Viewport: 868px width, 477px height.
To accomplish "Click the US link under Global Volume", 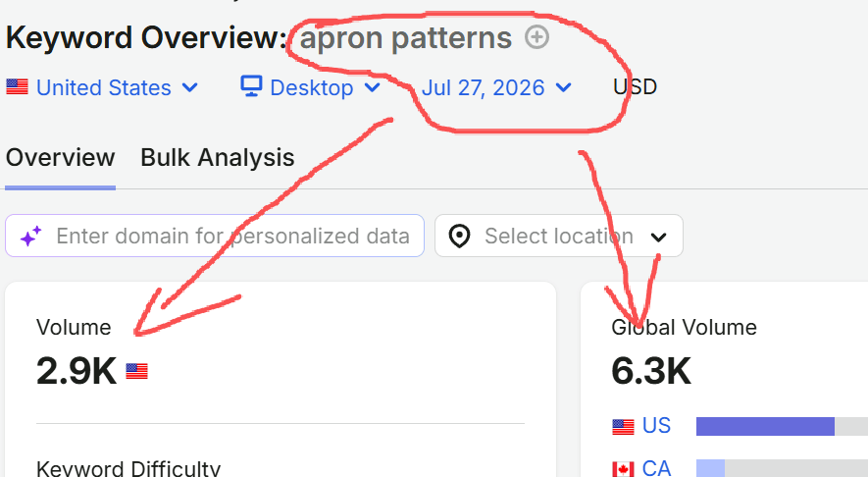I will tap(656, 426).
